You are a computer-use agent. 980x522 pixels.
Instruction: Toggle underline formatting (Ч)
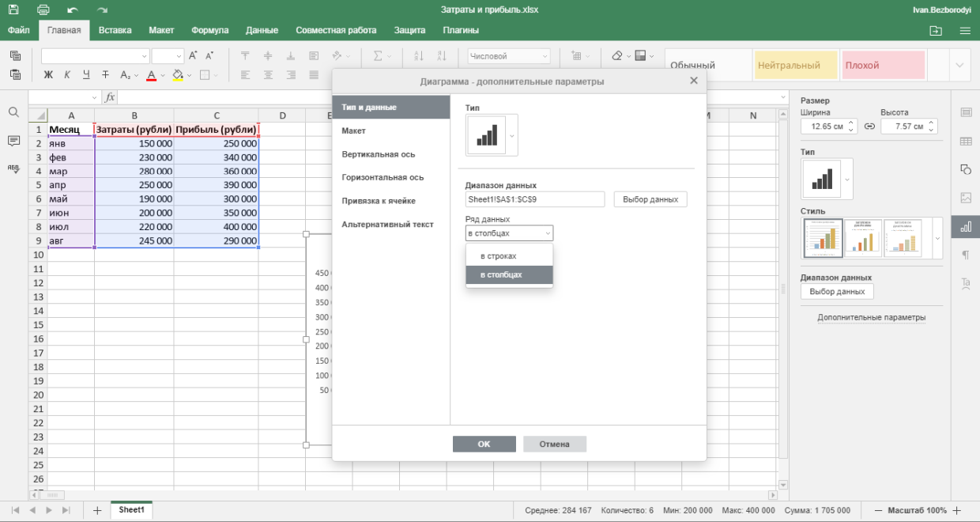(x=86, y=75)
